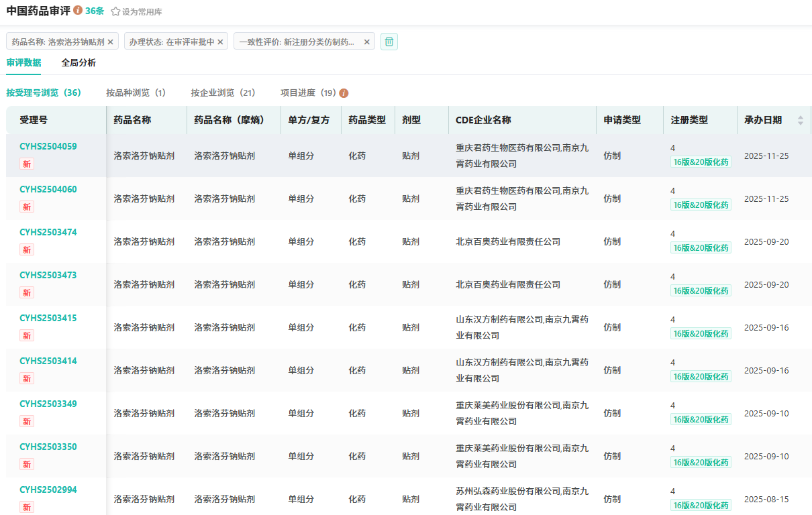
Task: Click the star icon 设为常用库
Action: point(115,11)
